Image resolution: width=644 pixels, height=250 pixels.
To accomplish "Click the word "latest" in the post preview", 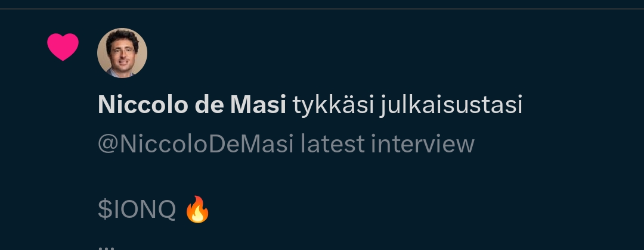I will click(x=333, y=144).
